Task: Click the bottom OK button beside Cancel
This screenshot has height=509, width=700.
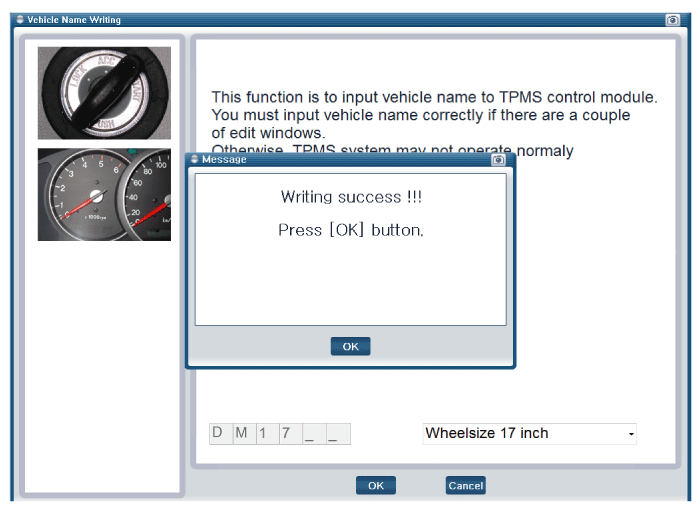Action: pyautogui.click(x=375, y=485)
